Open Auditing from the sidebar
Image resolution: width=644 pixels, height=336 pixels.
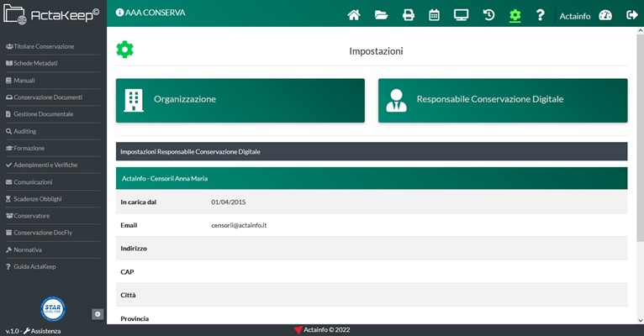click(24, 131)
